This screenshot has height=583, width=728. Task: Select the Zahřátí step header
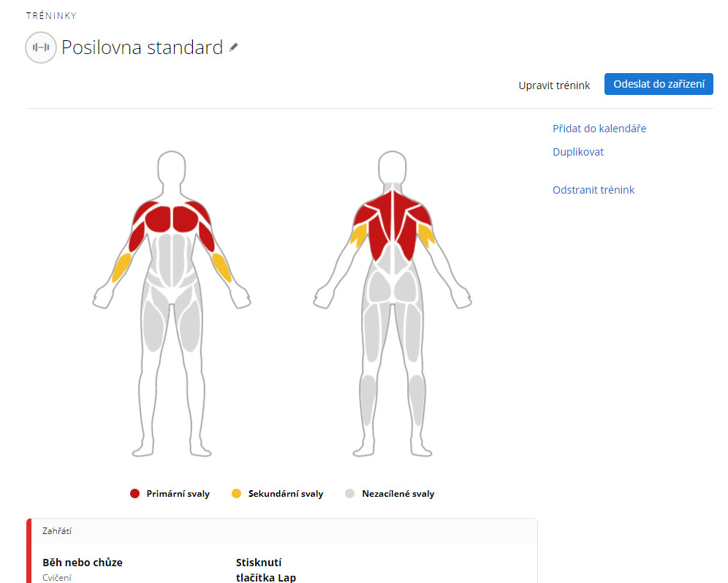[57, 531]
